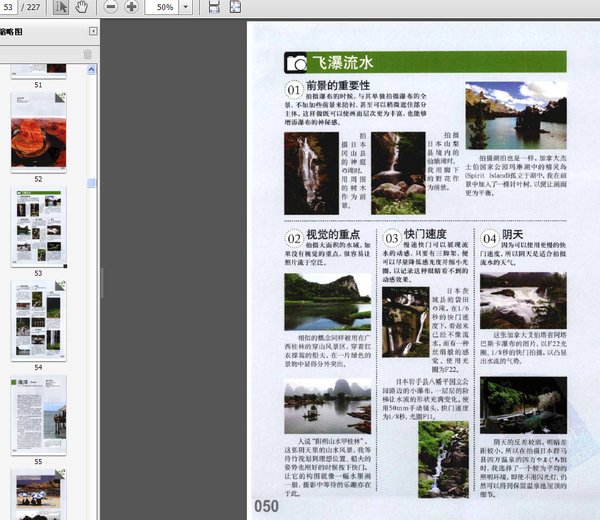
Task: Select the text selection arrow tool
Action: point(61,7)
